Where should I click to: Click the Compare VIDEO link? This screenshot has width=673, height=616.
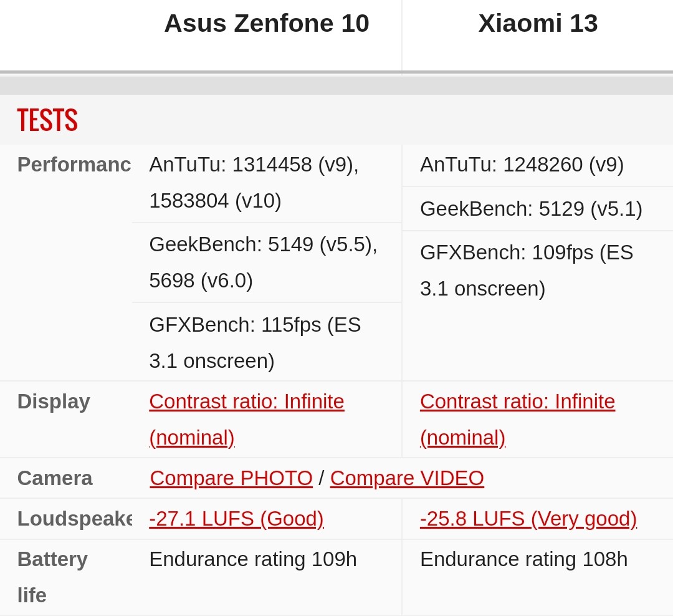tap(407, 478)
